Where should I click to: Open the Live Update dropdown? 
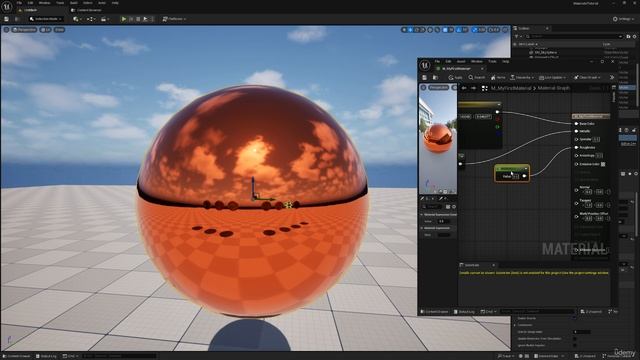(553, 78)
